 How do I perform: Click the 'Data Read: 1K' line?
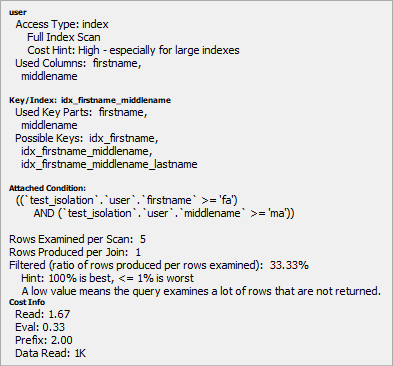[x=51, y=353]
